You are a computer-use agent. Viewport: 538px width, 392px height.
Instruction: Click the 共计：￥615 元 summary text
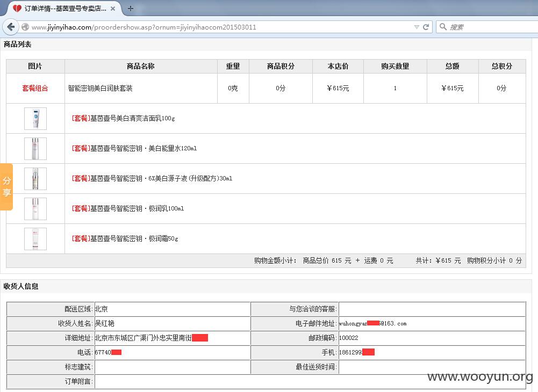pos(438,260)
